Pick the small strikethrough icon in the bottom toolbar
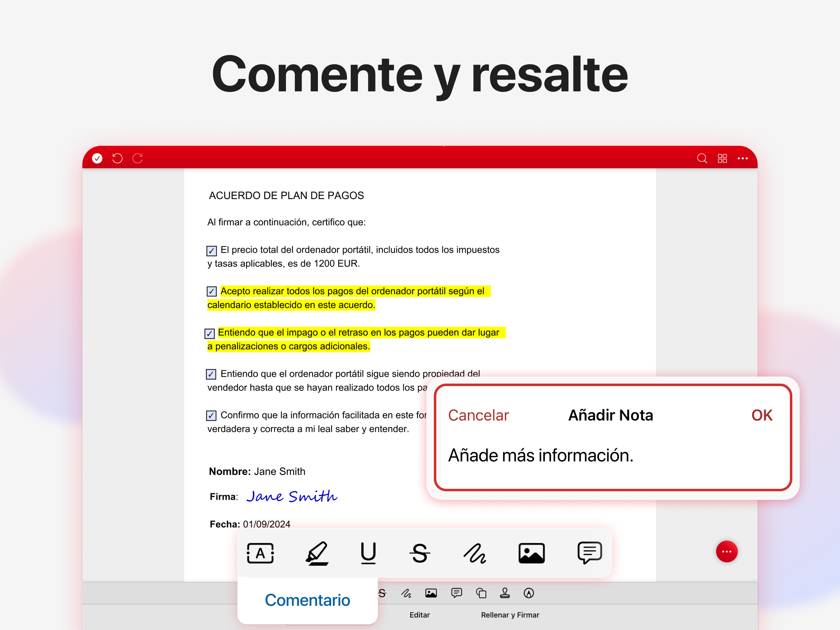Screen dimensions: 840x630 tap(382, 593)
